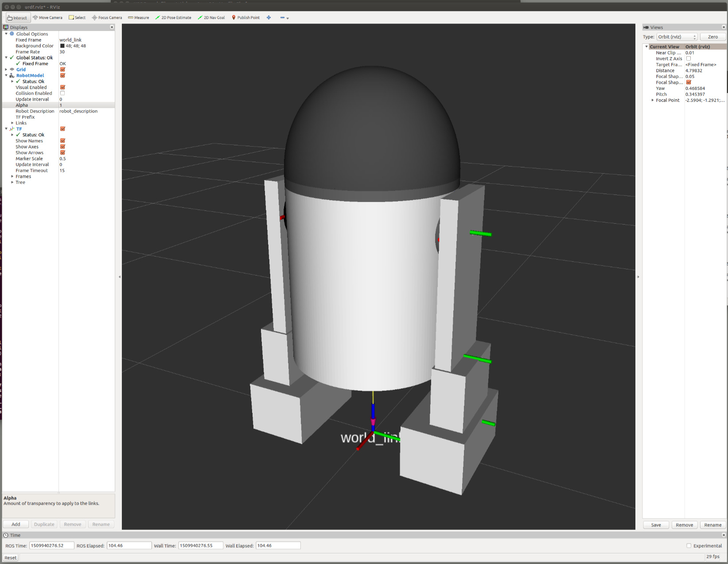Expand the Frames tree node
The image size is (728, 564).
point(12,176)
